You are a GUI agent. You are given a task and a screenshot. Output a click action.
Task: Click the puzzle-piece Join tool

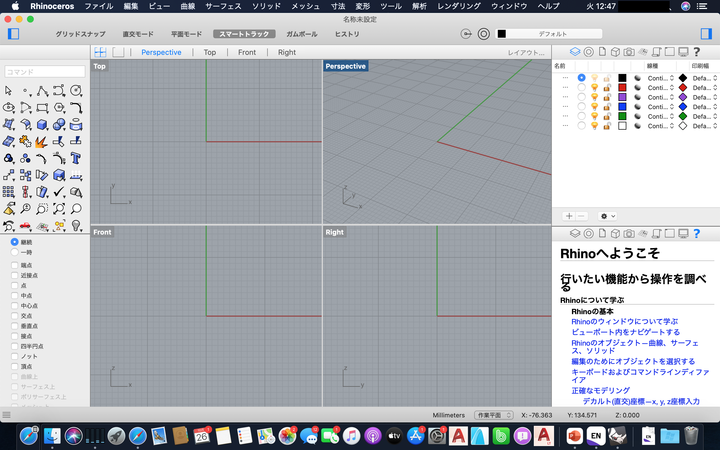(25, 142)
